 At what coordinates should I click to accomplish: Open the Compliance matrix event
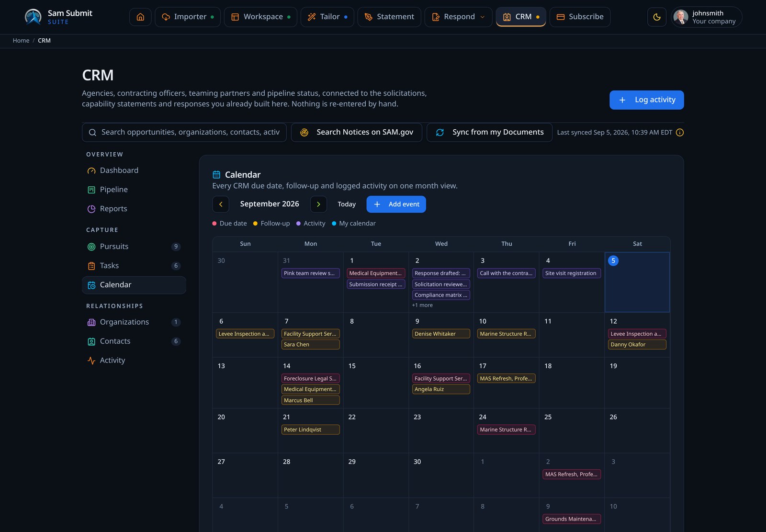pyautogui.click(x=441, y=295)
